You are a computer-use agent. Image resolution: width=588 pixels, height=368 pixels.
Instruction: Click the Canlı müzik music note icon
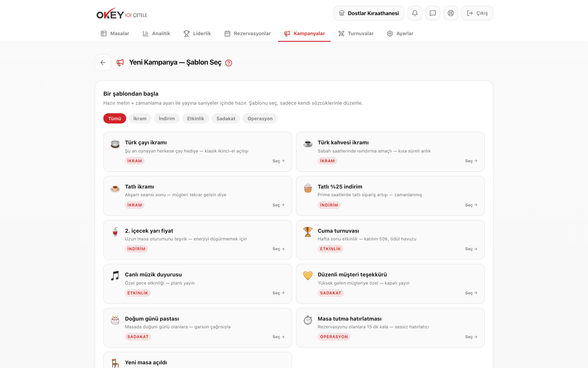(115, 276)
